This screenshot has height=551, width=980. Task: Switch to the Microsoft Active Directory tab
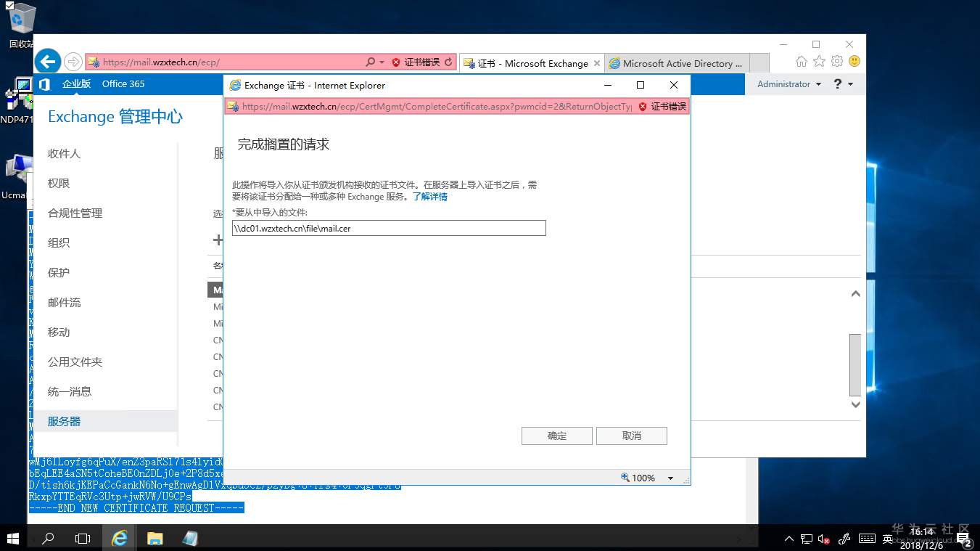click(x=677, y=63)
